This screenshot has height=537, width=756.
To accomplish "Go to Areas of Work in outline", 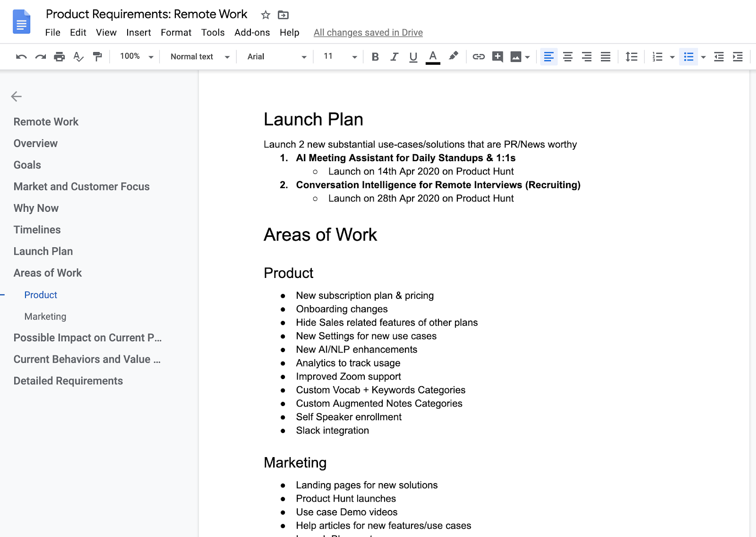I will coord(48,273).
